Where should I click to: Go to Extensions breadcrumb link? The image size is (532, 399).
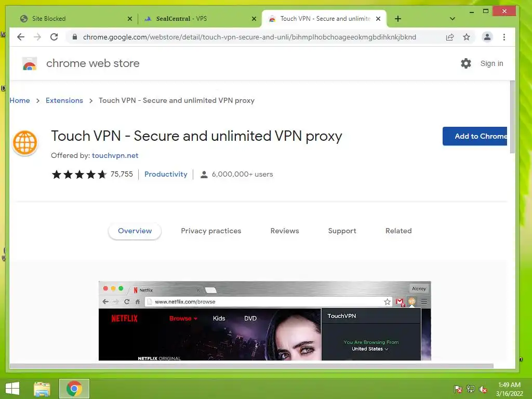pyautogui.click(x=64, y=100)
